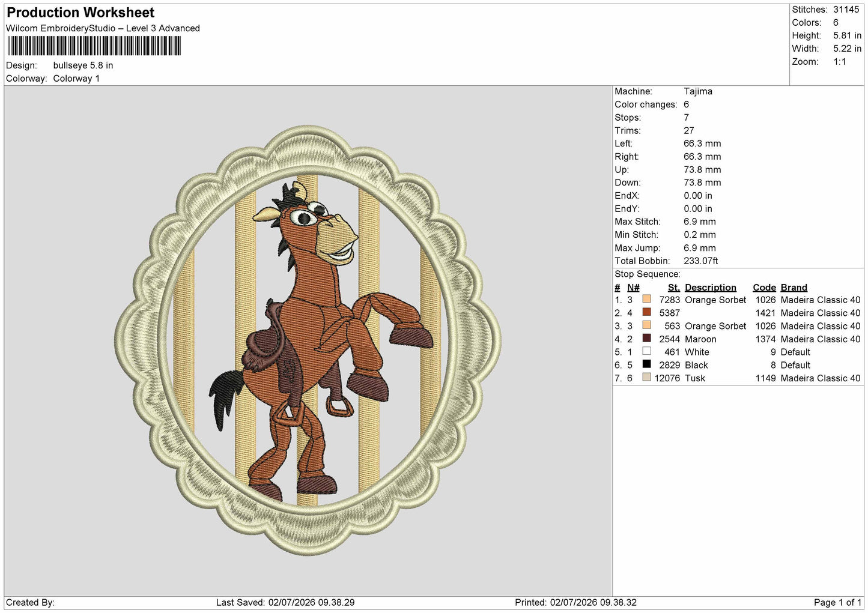Click the Orange Sorbet swatch in stop 3
Screen dimensions: 868x613
[646, 325]
